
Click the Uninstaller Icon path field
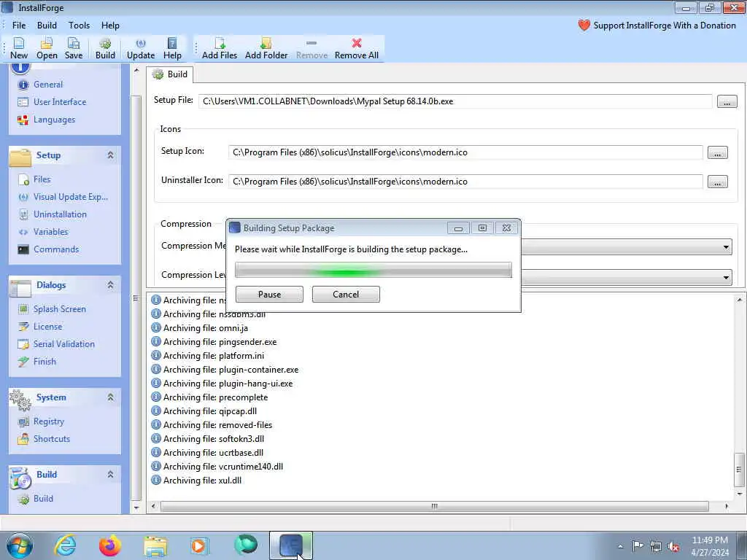465,182
